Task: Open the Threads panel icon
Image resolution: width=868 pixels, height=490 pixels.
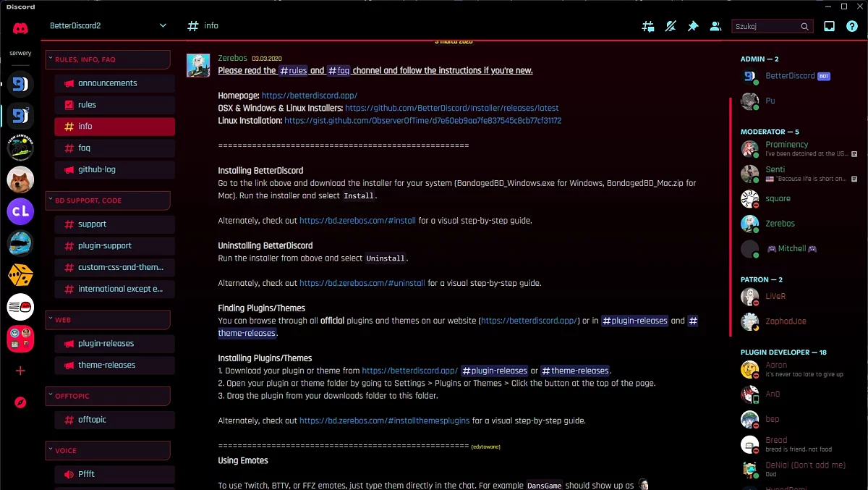Action: pos(648,26)
